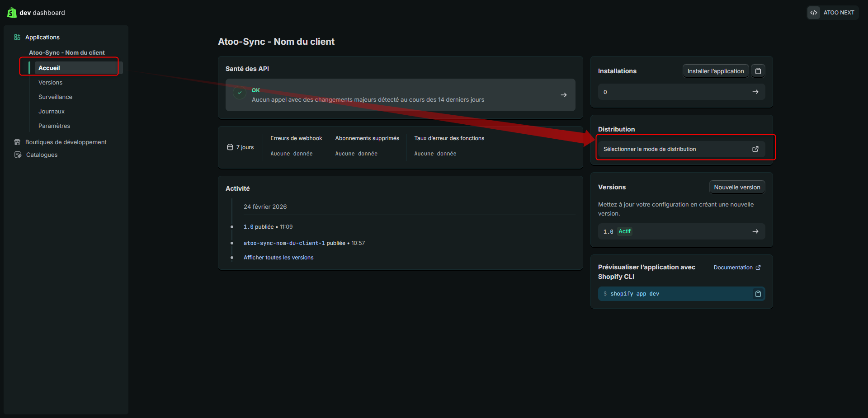This screenshot has width=868, height=418.
Task: Select the Erreurs de webhook metric
Action: [x=296, y=146]
